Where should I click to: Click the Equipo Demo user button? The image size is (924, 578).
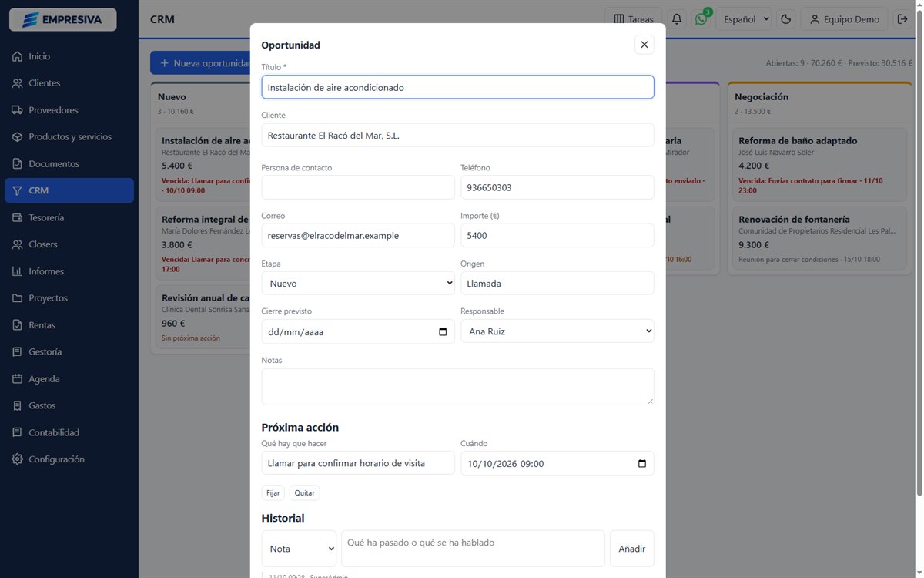click(x=845, y=19)
